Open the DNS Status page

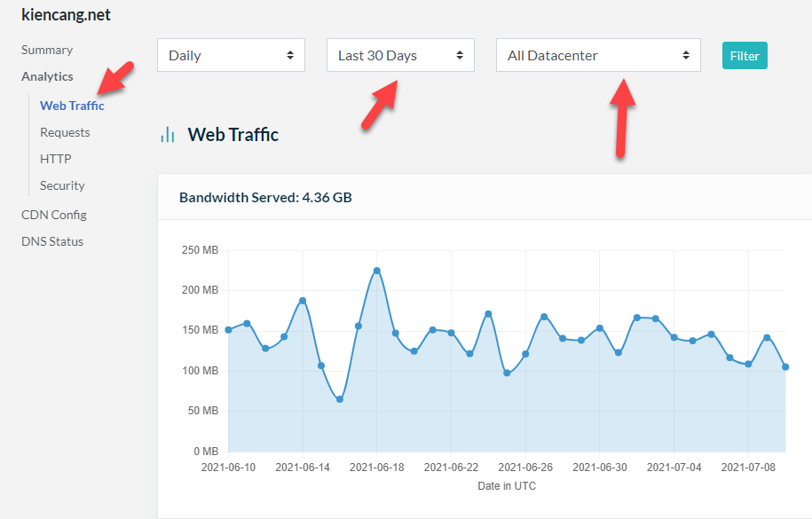pos(52,241)
